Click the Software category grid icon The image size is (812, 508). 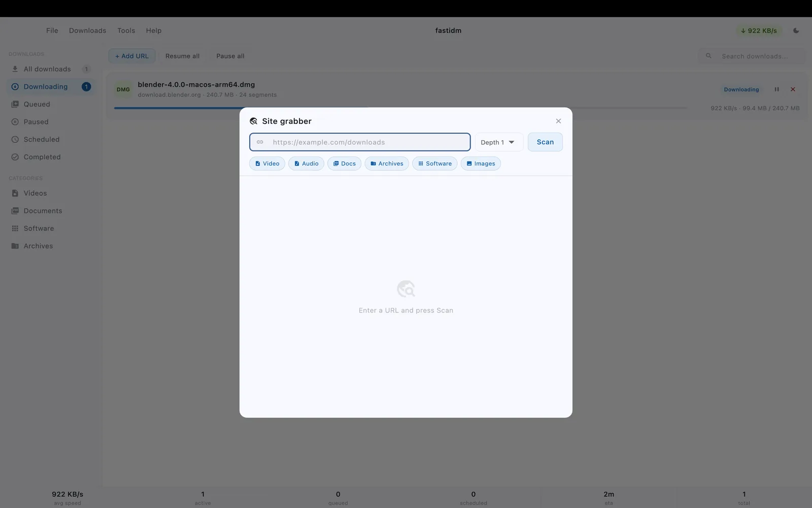coord(15,229)
